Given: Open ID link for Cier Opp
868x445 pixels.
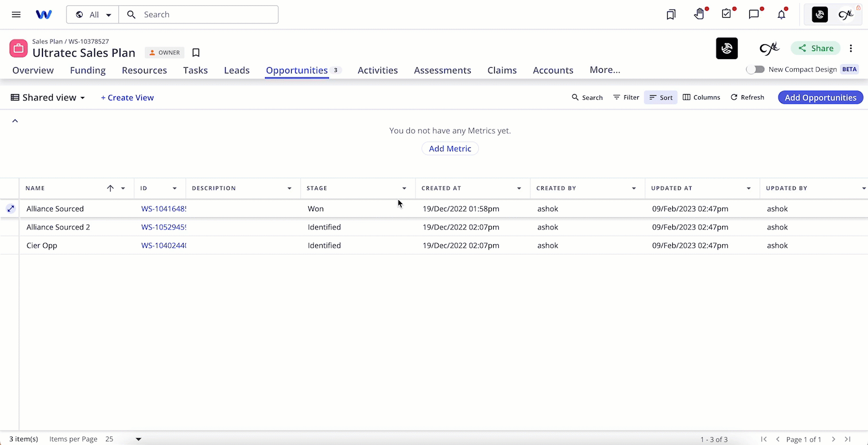Looking at the screenshot, I should [164, 245].
